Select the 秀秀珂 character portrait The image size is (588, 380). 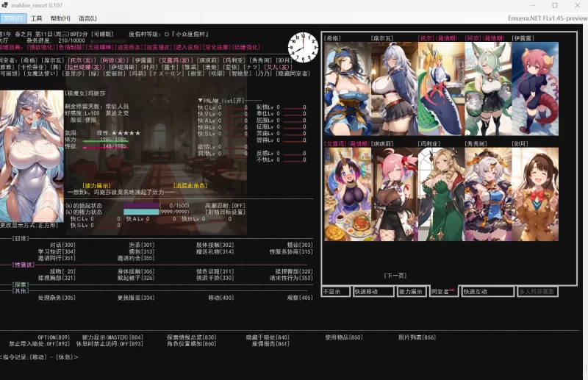488,194
